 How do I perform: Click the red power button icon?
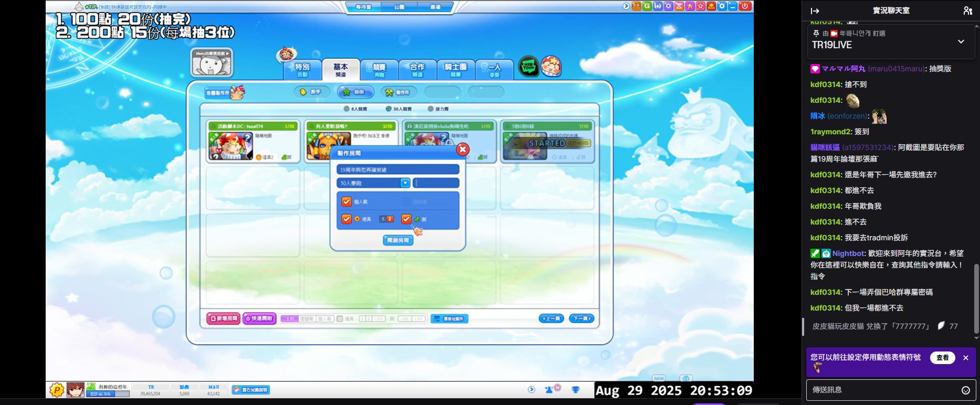(x=745, y=6)
